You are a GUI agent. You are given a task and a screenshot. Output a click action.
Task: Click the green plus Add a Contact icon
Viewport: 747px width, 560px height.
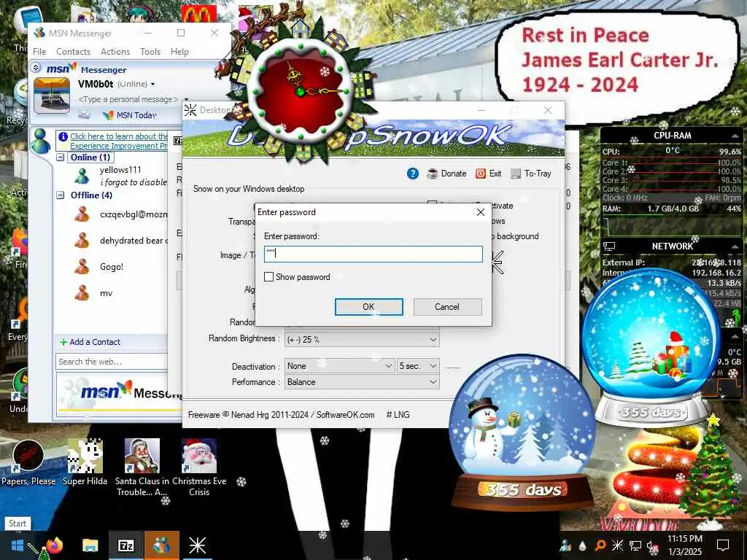tap(63, 342)
